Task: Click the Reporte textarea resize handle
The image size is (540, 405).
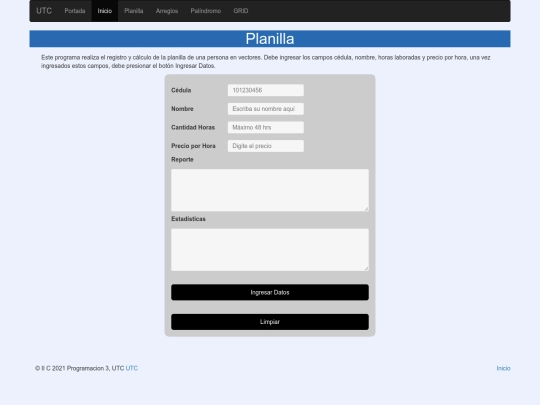Action: [x=366, y=209]
